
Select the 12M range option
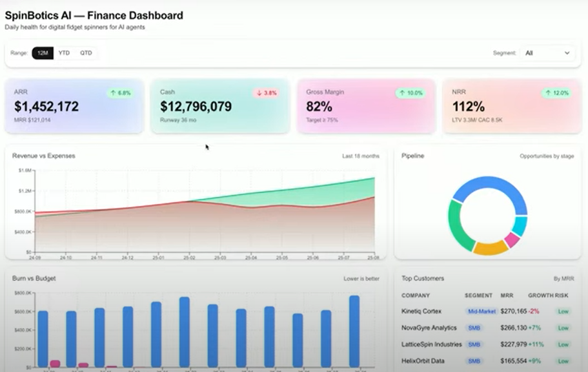(43, 53)
